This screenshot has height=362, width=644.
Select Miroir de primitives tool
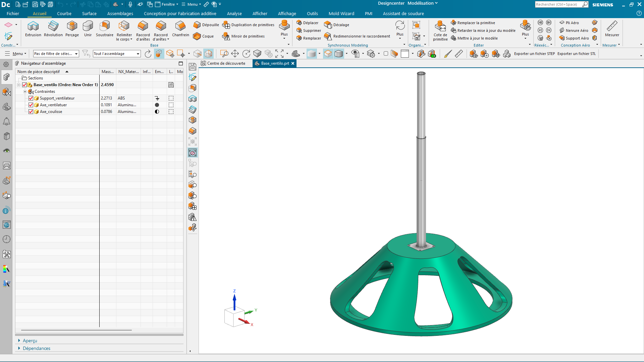(x=244, y=36)
